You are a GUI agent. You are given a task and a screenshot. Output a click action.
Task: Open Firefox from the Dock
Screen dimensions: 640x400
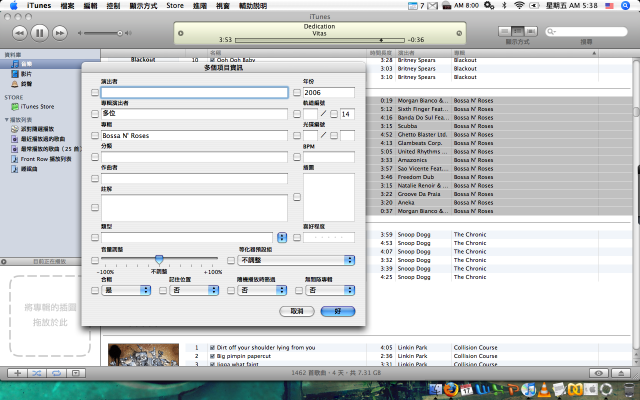(450, 389)
